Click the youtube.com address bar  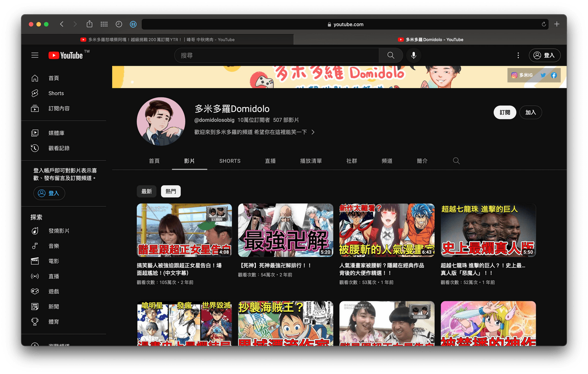pyautogui.click(x=345, y=24)
